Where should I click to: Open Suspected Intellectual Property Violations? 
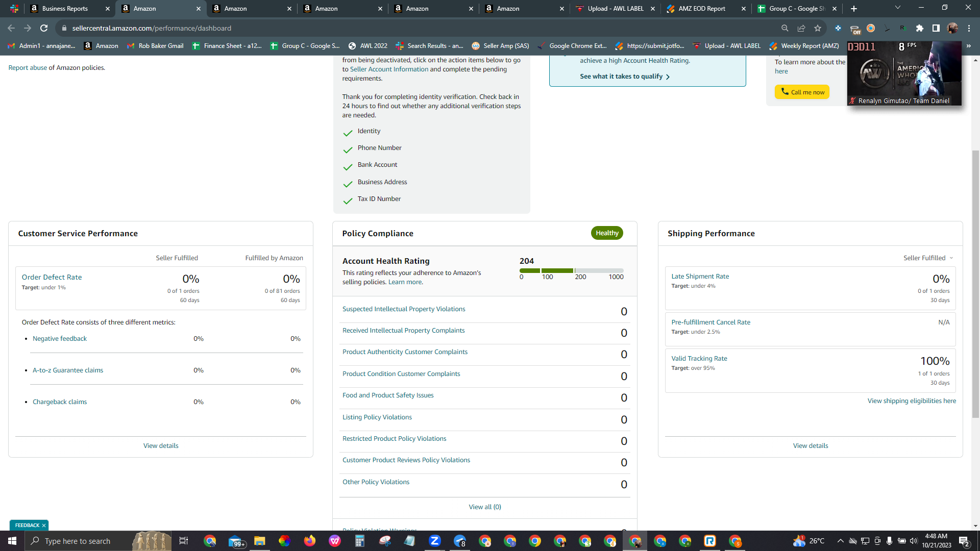[x=404, y=309]
